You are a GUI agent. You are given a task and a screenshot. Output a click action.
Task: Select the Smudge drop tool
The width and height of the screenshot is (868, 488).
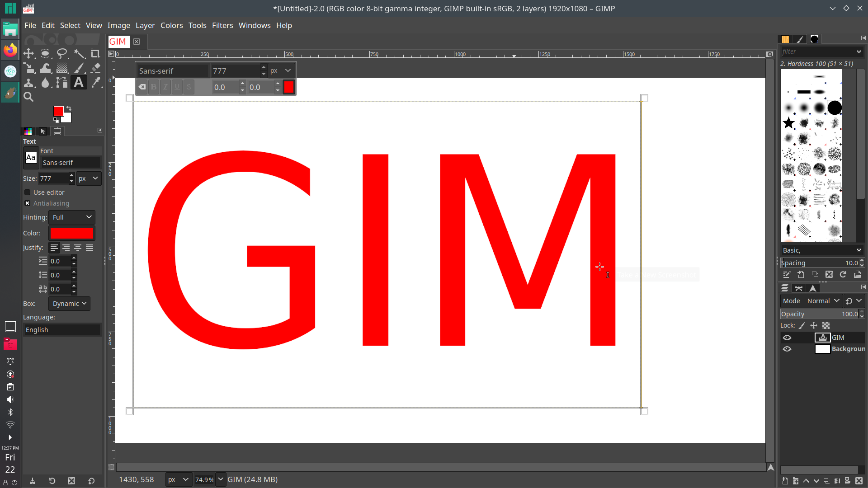pyautogui.click(x=45, y=83)
